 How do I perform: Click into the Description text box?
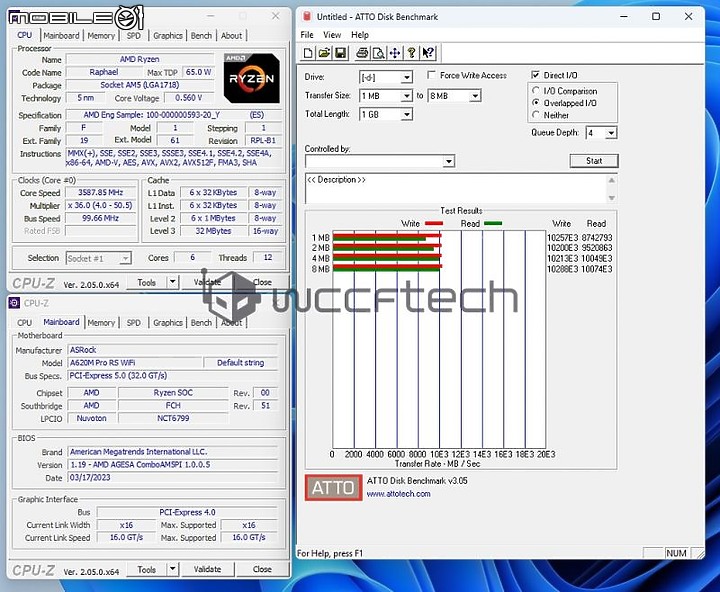pyautogui.click(x=456, y=188)
